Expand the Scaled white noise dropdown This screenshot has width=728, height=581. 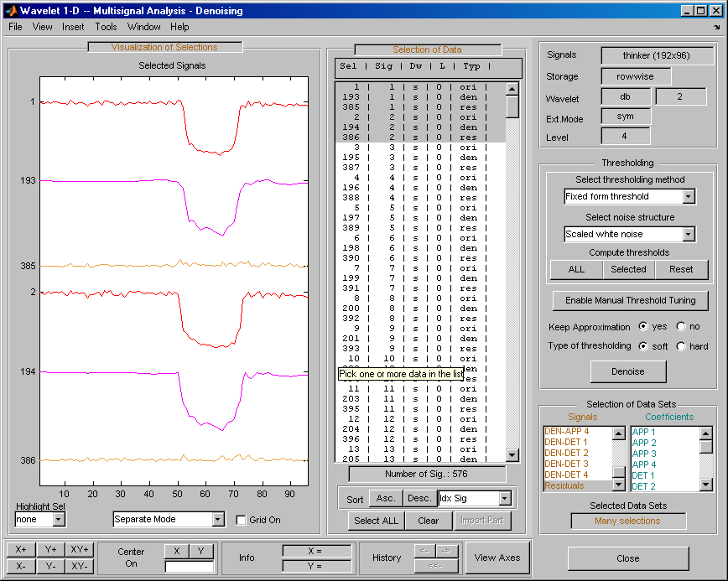pos(689,235)
